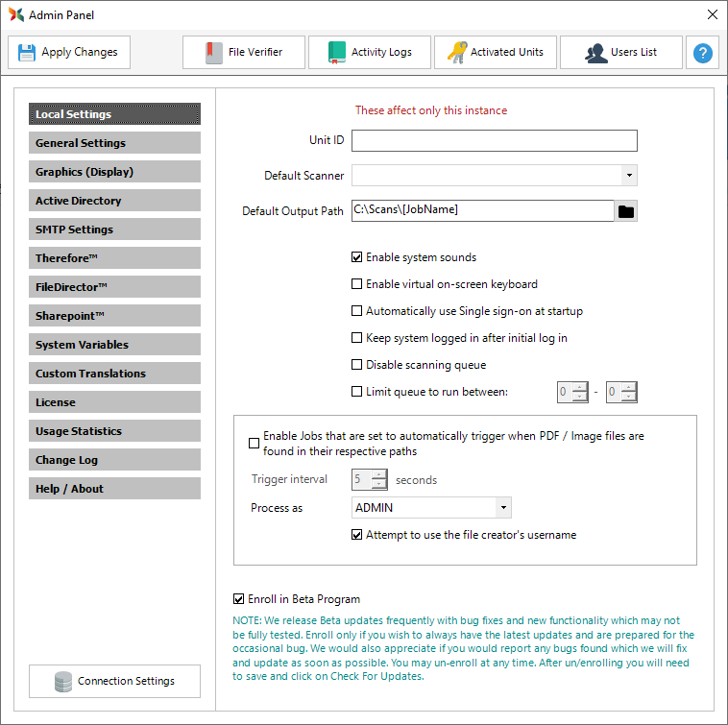
Task: Go to the Change Log section
Action: tap(114, 460)
